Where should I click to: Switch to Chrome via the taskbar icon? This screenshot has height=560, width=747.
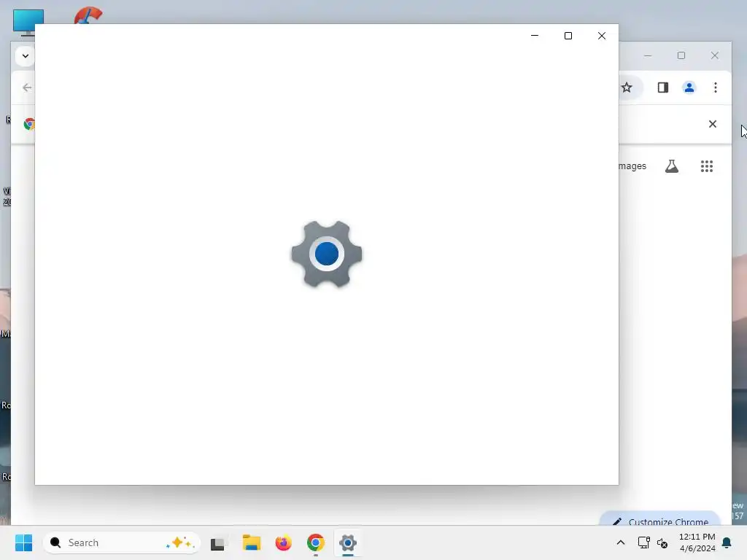(x=315, y=542)
